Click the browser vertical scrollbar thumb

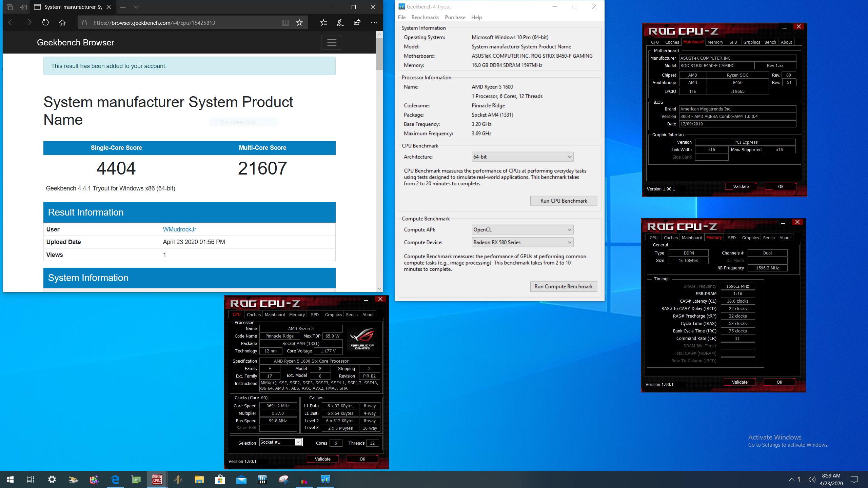click(x=379, y=54)
